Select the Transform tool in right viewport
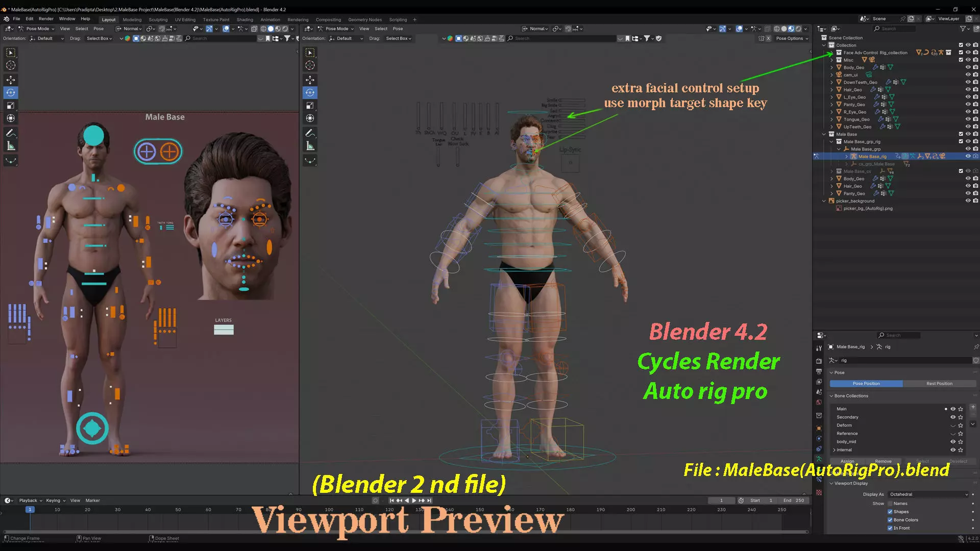The height and width of the screenshot is (551, 980). click(x=310, y=118)
